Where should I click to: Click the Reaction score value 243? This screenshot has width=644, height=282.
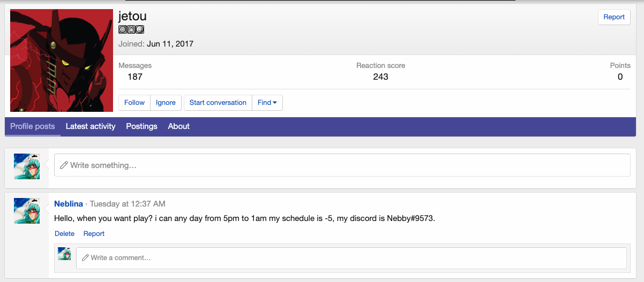381,77
